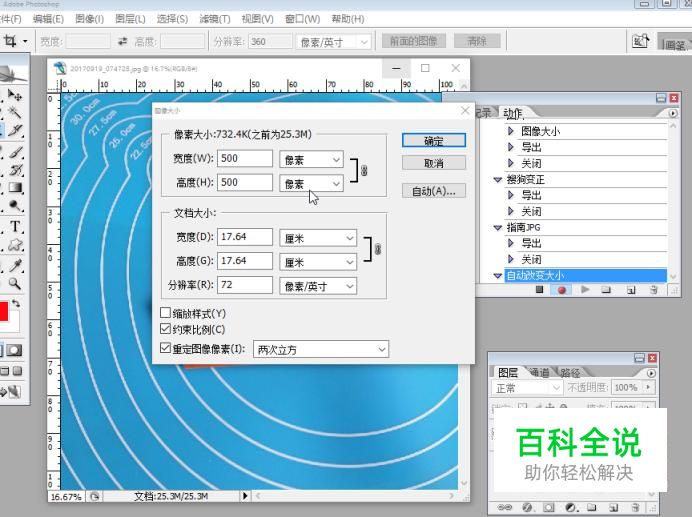Select the Dodge tool

[15, 206]
